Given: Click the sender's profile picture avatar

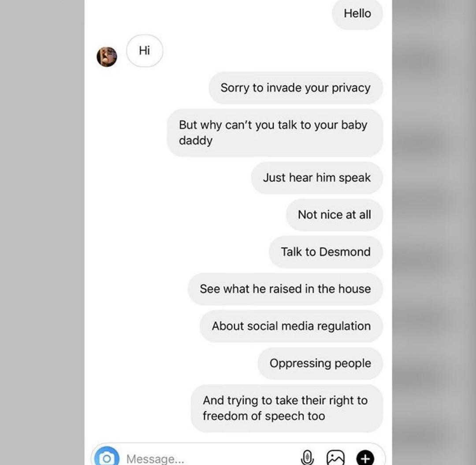Looking at the screenshot, I should [x=107, y=57].
